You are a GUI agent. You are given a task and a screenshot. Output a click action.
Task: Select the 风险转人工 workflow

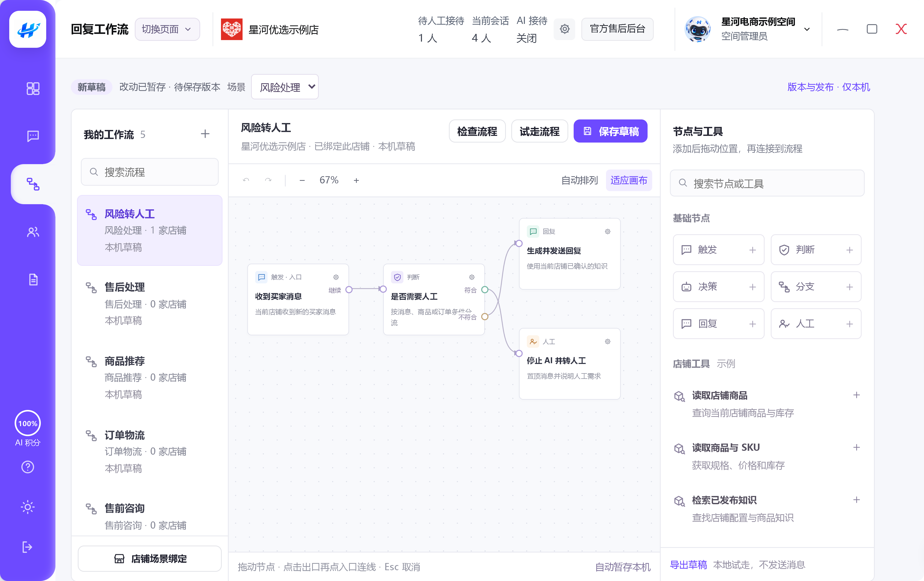tap(150, 230)
